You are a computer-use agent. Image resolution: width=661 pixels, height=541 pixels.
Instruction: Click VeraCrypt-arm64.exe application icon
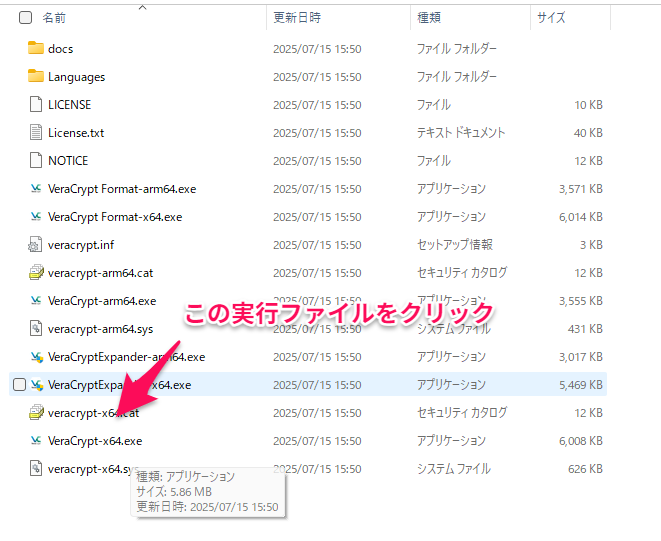(x=36, y=301)
